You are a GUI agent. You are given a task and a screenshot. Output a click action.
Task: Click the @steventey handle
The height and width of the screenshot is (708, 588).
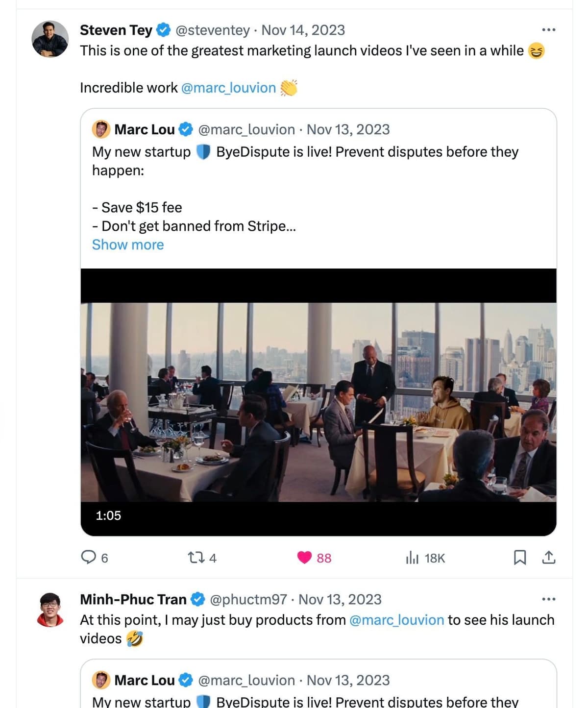[213, 30]
